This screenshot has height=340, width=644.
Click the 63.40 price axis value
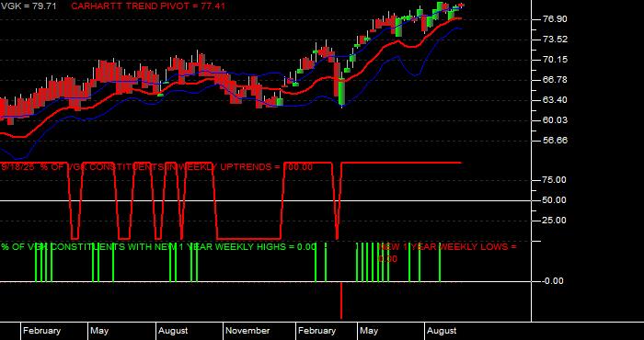click(x=555, y=99)
